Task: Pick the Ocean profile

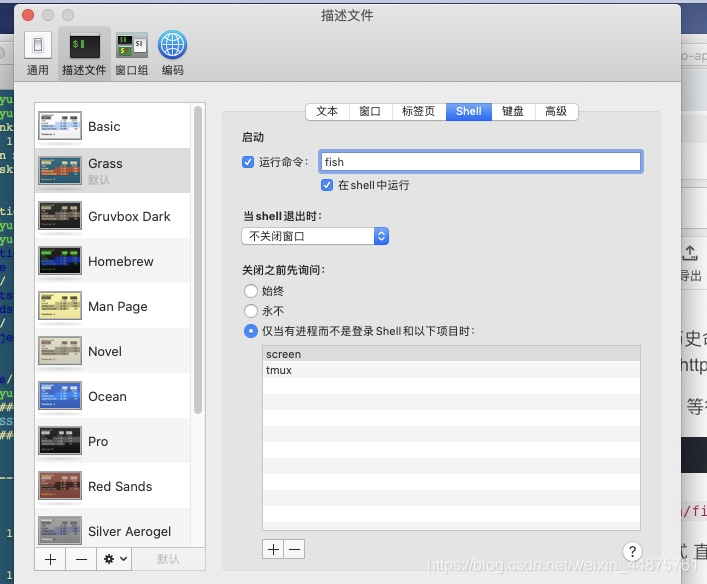Action: click(113, 396)
